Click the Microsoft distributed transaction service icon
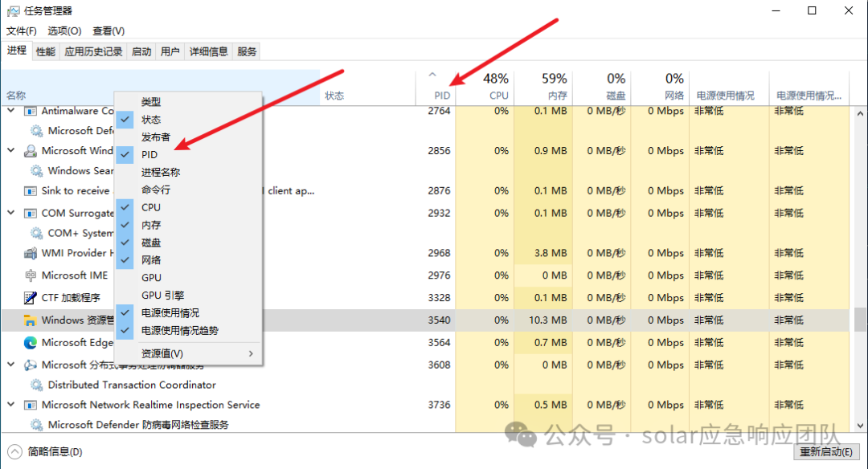Viewport: 868px width, 469px height. tap(31, 365)
